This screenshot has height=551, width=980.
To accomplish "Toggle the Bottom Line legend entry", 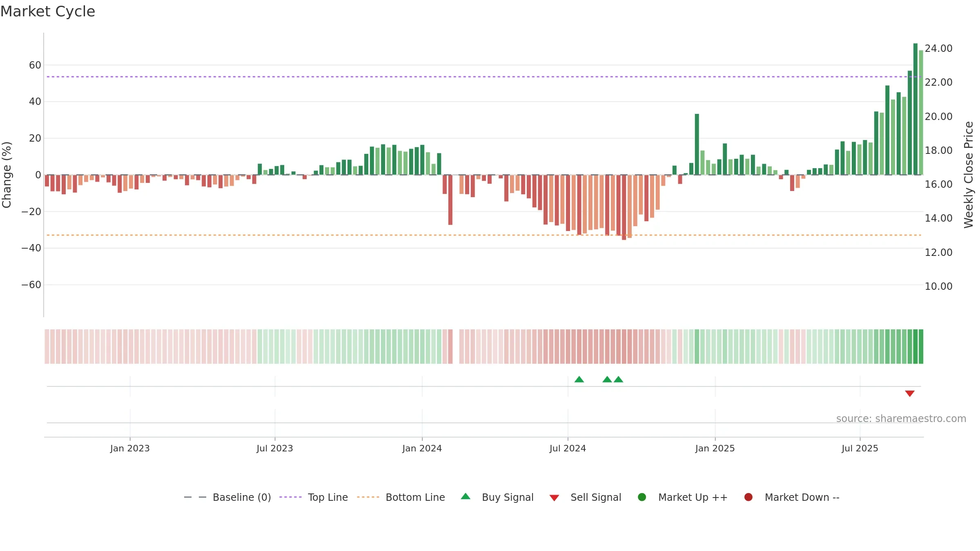I will 401,497.
